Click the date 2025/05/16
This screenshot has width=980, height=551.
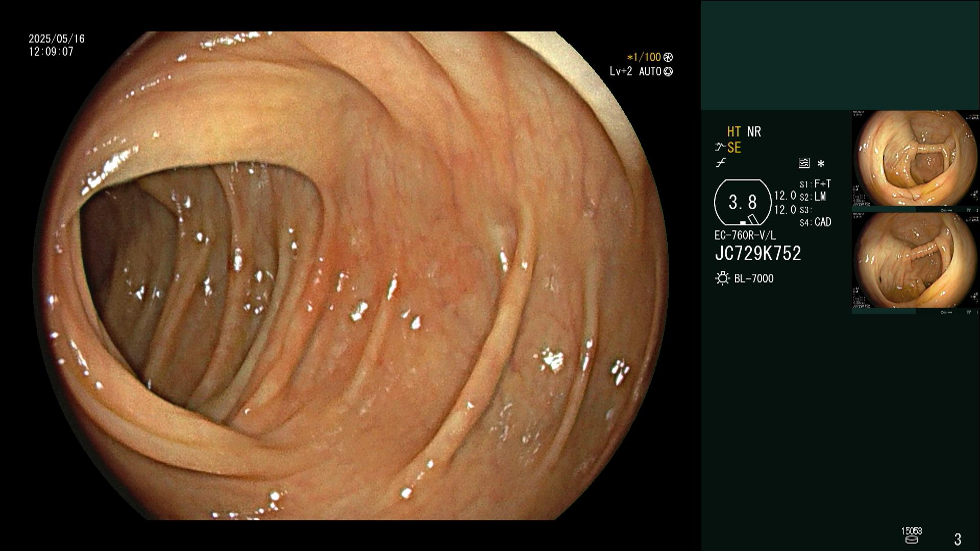click(57, 39)
